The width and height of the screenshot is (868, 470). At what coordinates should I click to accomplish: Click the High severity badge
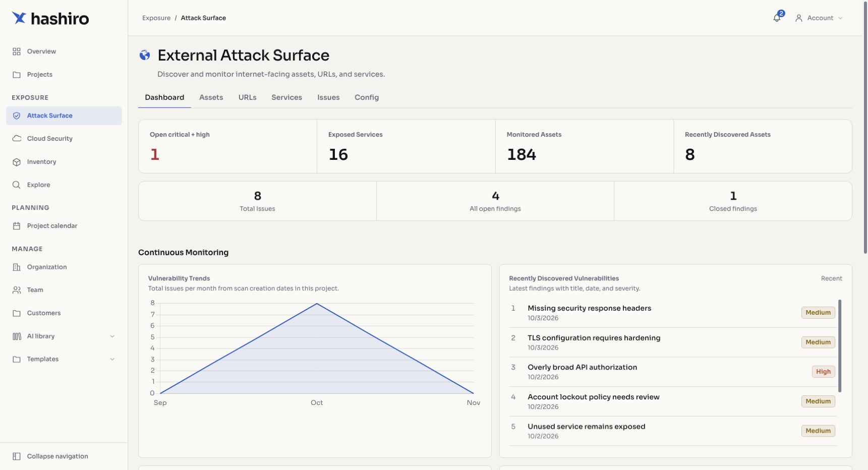tap(823, 372)
